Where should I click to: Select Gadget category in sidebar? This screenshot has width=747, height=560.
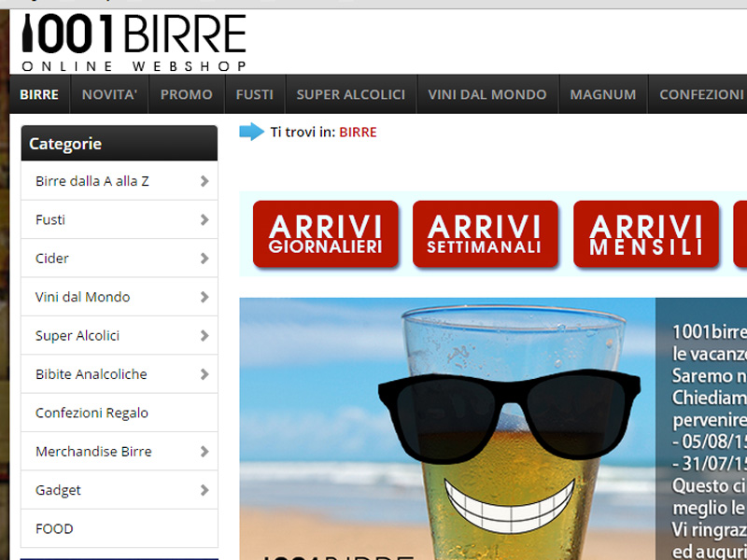pos(120,490)
